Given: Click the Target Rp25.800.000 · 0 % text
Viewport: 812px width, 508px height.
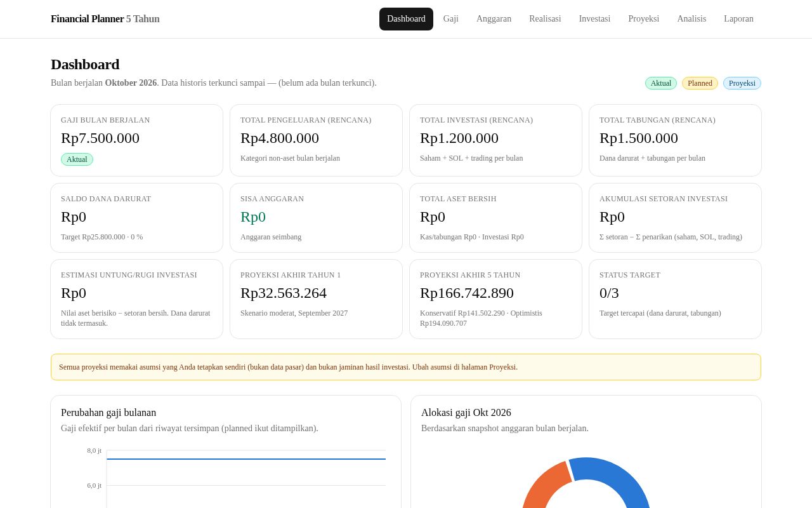Looking at the screenshot, I should point(102,237).
